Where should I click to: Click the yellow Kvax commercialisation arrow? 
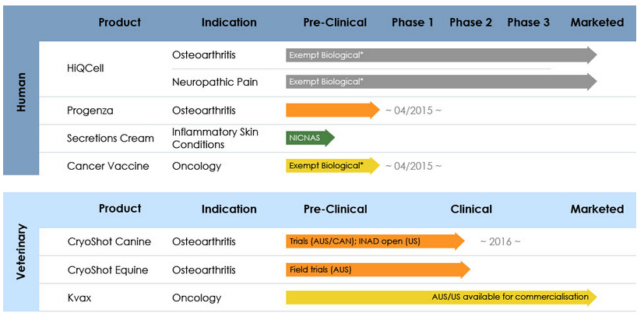click(x=440, y=297)
